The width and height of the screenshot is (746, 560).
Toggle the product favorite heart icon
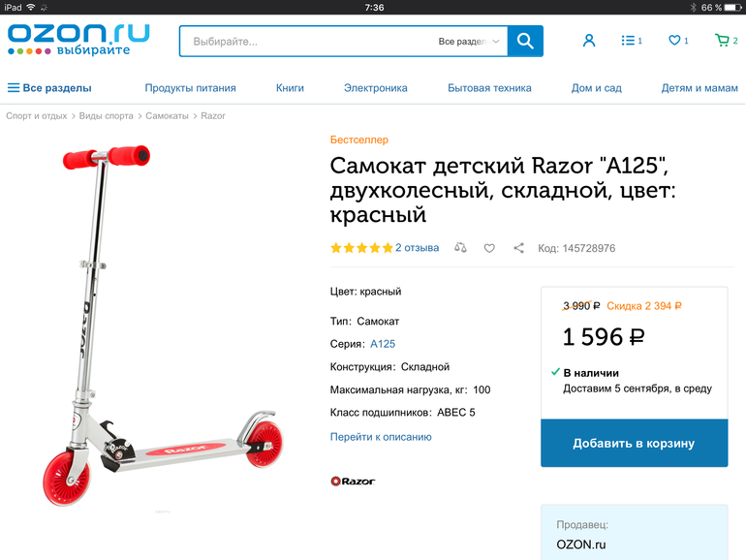(489, 248)
